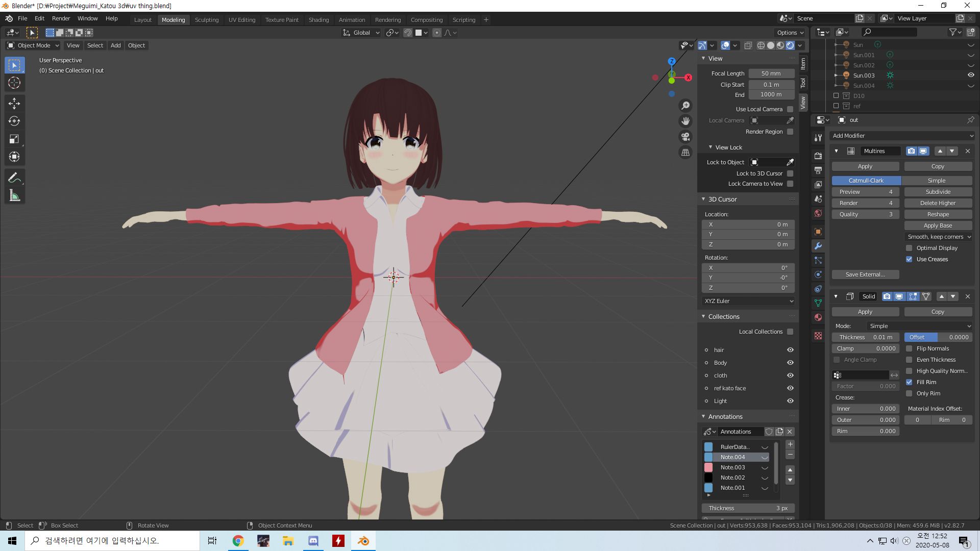The width and height of the screenshot is (980, 551).
Task: Select the Rotate tool
Action: [x=14, y=121]
